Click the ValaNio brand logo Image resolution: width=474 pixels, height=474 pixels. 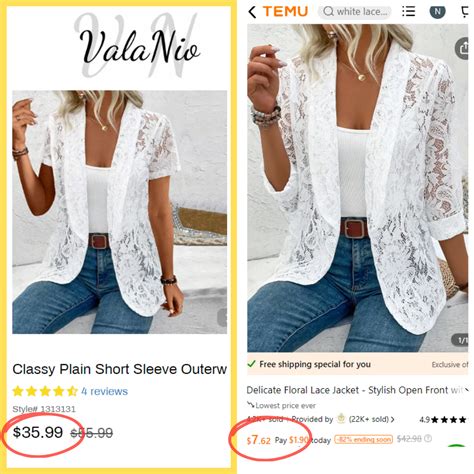[x=139, y=46]
